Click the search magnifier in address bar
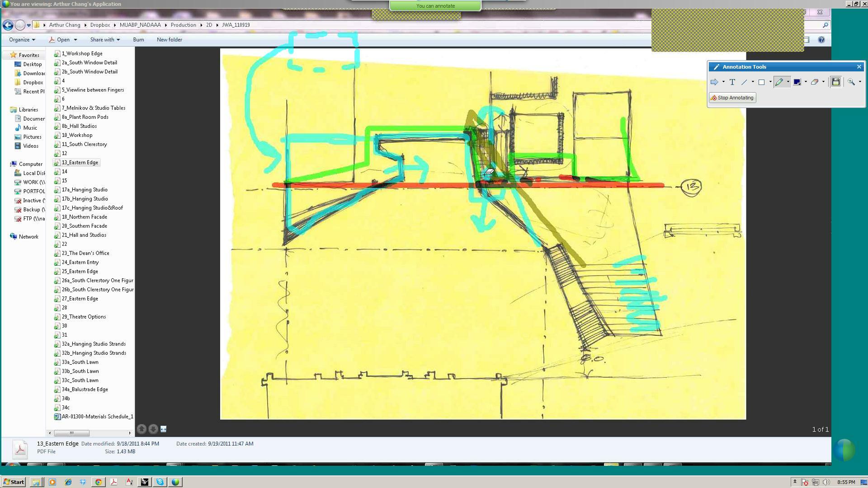The image size is (868, 488). point(825,25)
